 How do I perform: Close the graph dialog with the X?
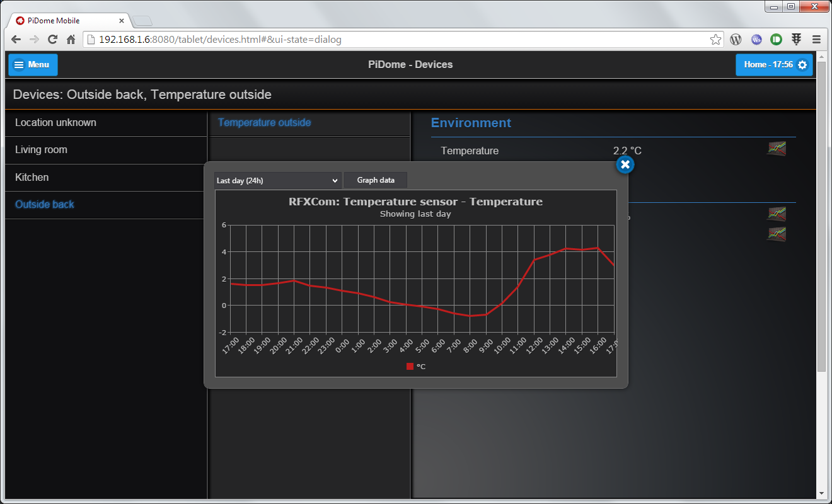tap(625, 164)
